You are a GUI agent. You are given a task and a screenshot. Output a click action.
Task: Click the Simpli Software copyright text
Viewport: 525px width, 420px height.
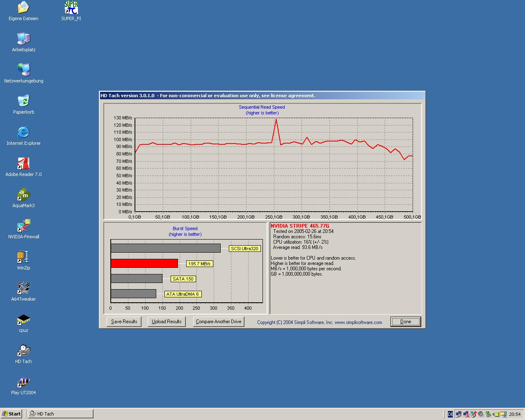point(320,322)
